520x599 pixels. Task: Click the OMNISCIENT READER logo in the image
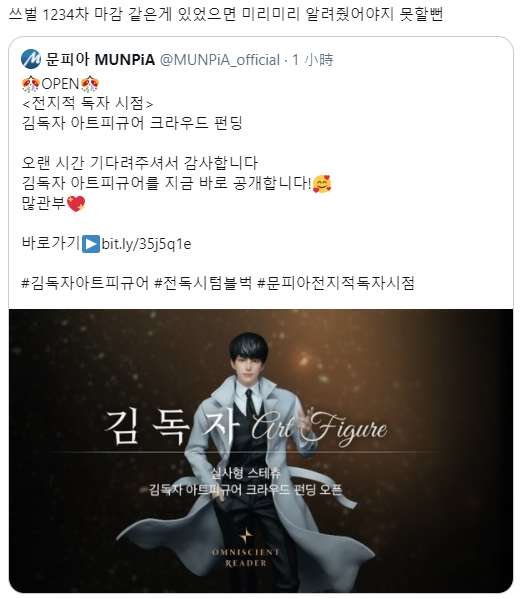pyautogui.click(x=246, y=557)
